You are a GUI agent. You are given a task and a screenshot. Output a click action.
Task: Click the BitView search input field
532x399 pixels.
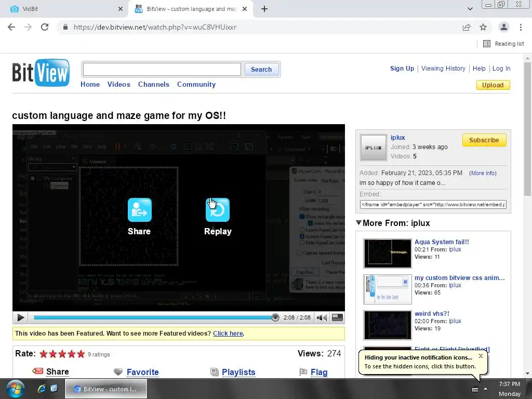coord(162,69)
